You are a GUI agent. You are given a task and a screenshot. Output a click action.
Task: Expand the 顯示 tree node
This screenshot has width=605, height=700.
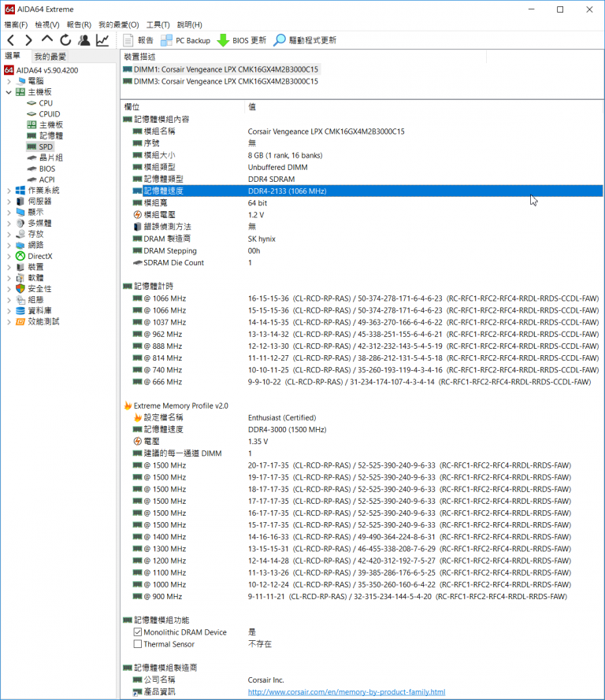9,213
